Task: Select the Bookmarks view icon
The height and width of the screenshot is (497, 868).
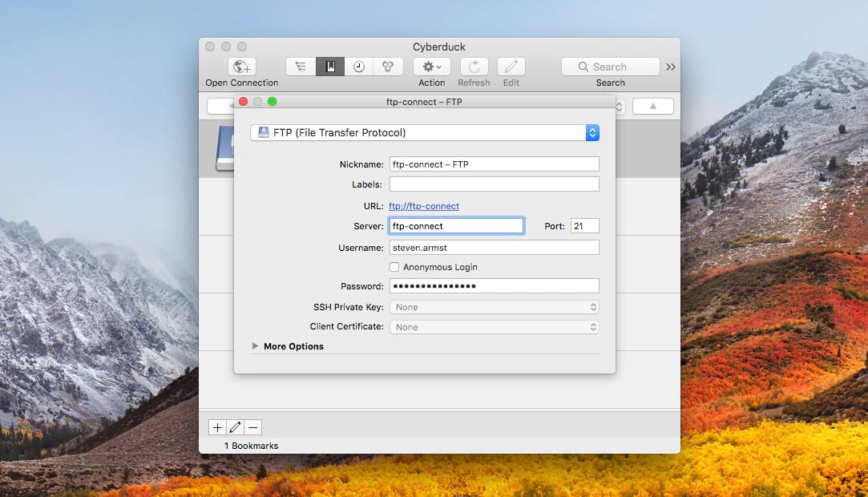Action: coord(330,67)
